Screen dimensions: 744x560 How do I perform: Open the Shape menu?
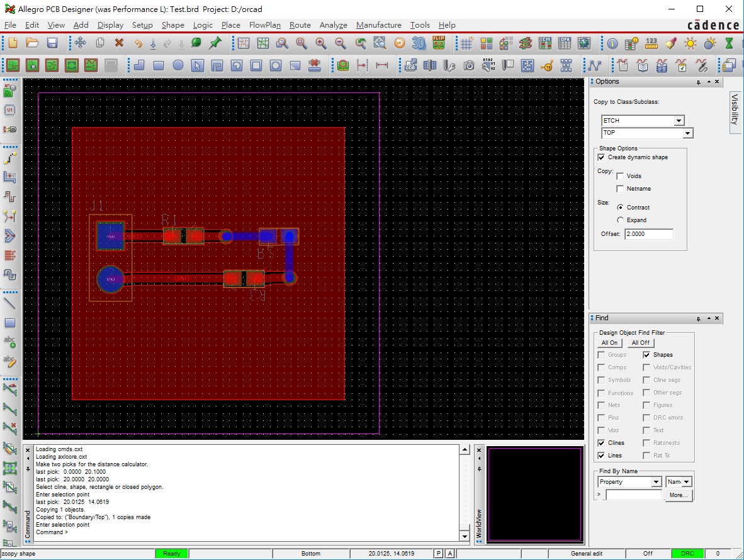(x=172, y=25)
